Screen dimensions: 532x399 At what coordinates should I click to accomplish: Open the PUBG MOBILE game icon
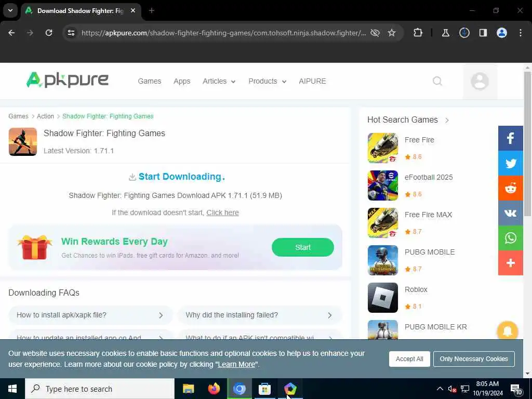click(383, 260)
